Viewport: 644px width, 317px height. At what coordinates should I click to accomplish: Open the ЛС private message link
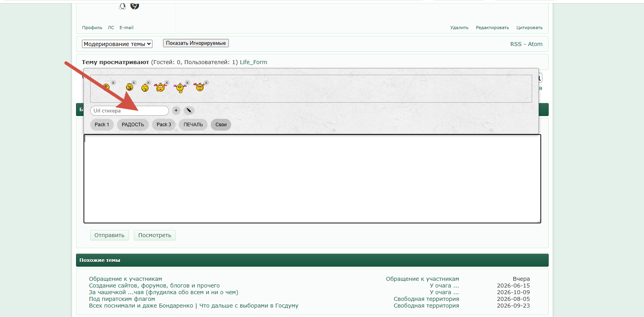point(111,28)
